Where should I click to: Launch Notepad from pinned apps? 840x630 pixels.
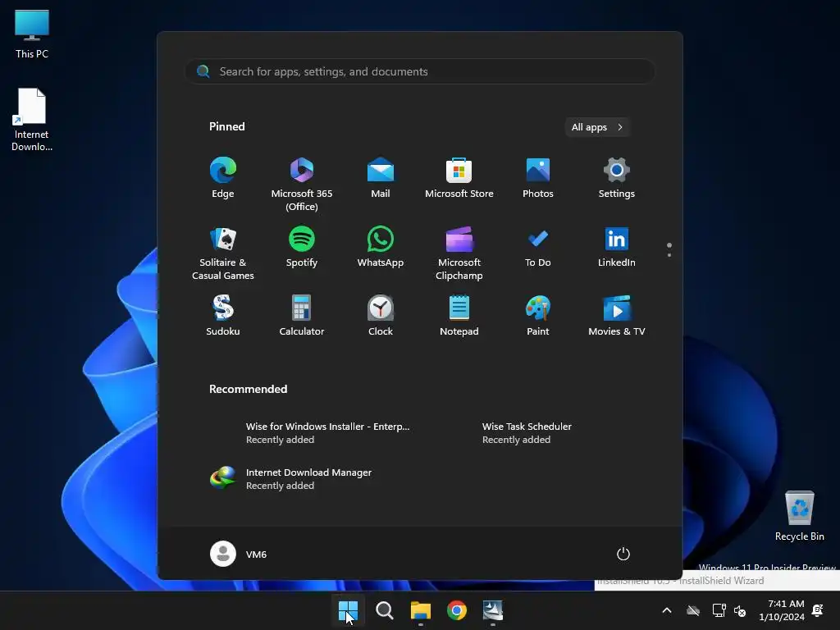pyautogui.click(x=459, y=316)
